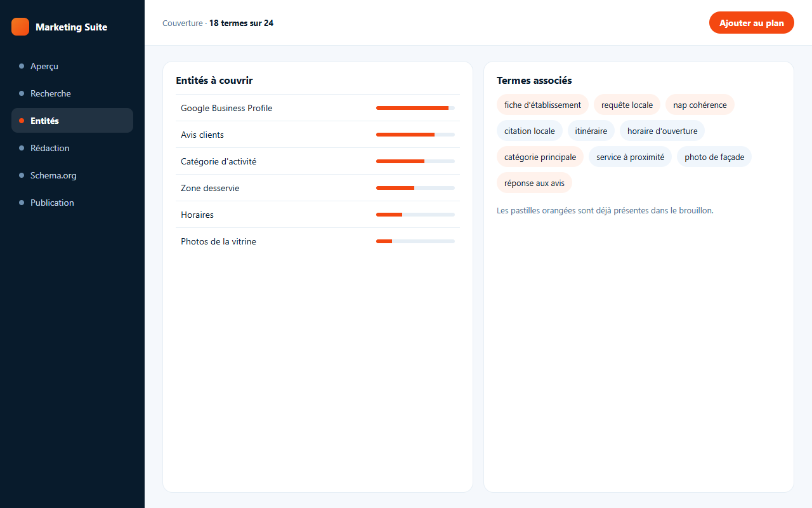Click the Termes associés heading
The image size is (812, 508).
pyautogui.click(x=534, y=81)
